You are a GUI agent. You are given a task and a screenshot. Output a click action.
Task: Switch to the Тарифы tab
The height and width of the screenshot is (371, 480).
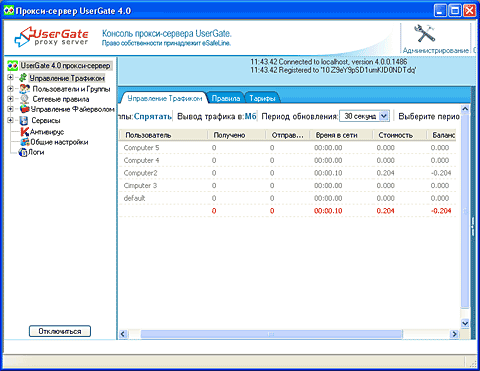pos(262,98)
